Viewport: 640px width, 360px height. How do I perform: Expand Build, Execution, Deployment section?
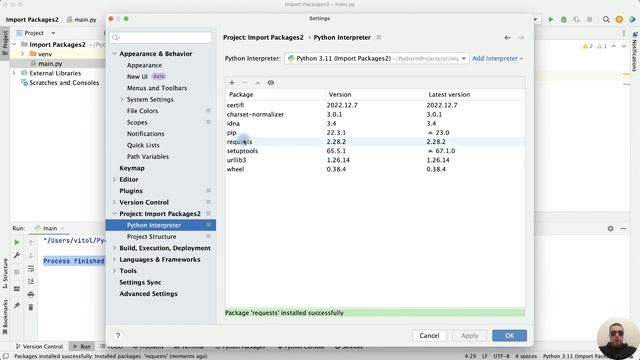click(x=115, y=248)
